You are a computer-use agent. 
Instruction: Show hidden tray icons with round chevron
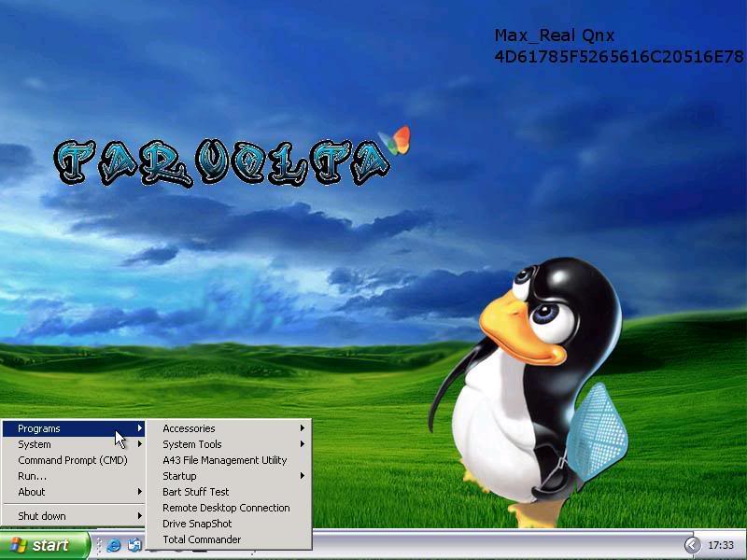[x=692, y=545]
